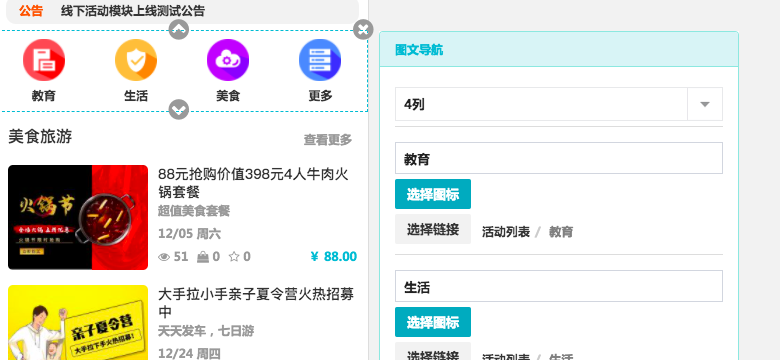
Task: Move module up with the up-arrow circle
Action: [x=179, y=29]
